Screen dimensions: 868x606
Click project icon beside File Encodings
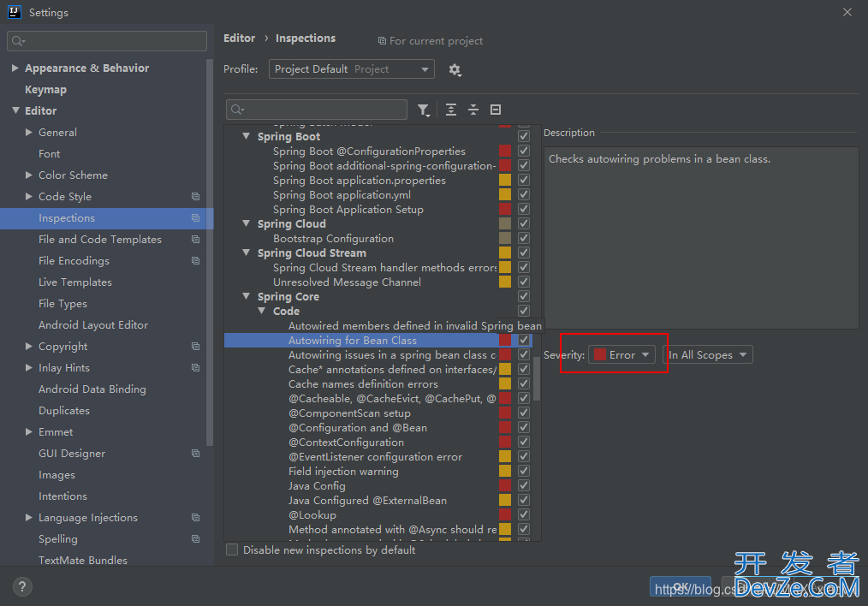[x=195, y=261]
